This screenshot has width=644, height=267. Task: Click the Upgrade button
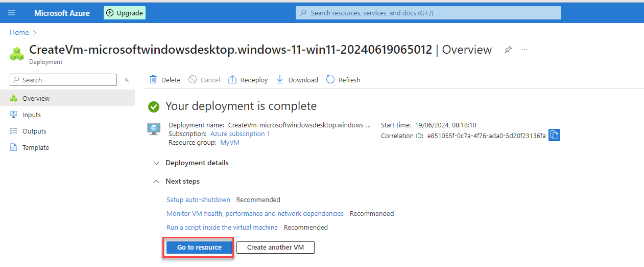click(125, 13)
